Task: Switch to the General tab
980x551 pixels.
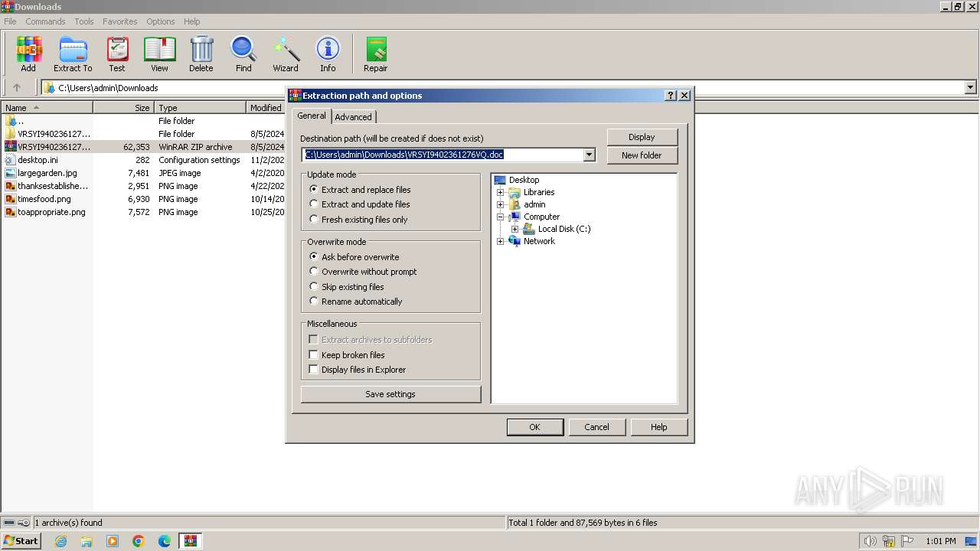Action: pos(312,116)
